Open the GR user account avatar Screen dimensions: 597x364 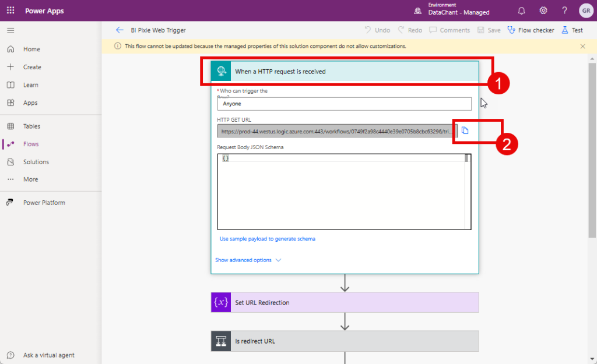(x=585, y=10)
